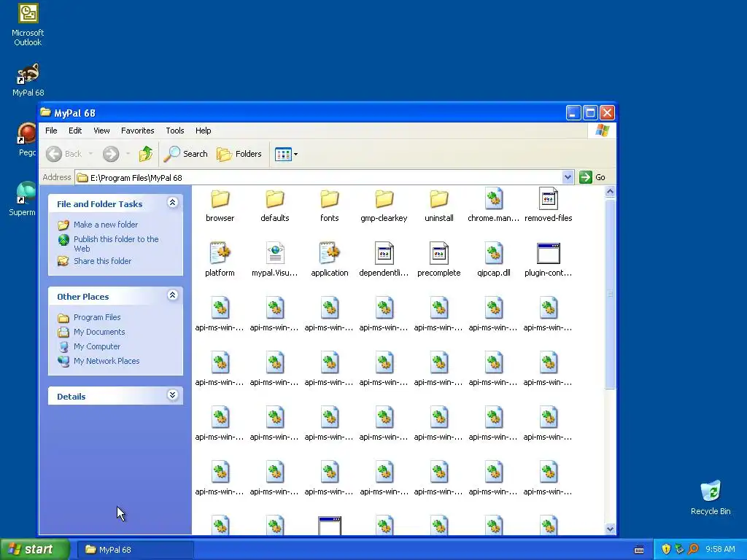Click the Start button
This screenshot has width=747, height=560.
click(x=35, y=550)
